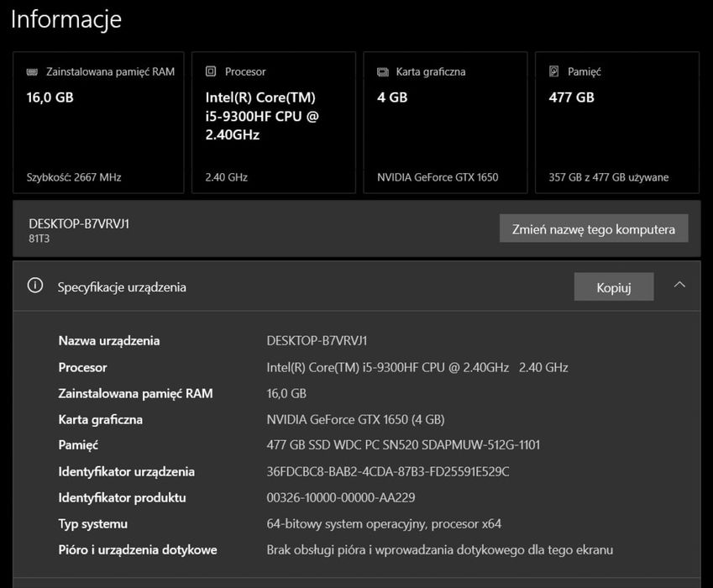Click Zmień nazwę tego komputera button

click(594, 228)
